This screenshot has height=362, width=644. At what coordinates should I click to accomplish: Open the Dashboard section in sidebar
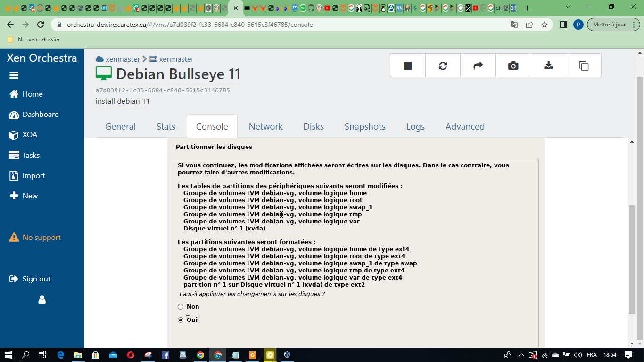click(x=34, y=115)
